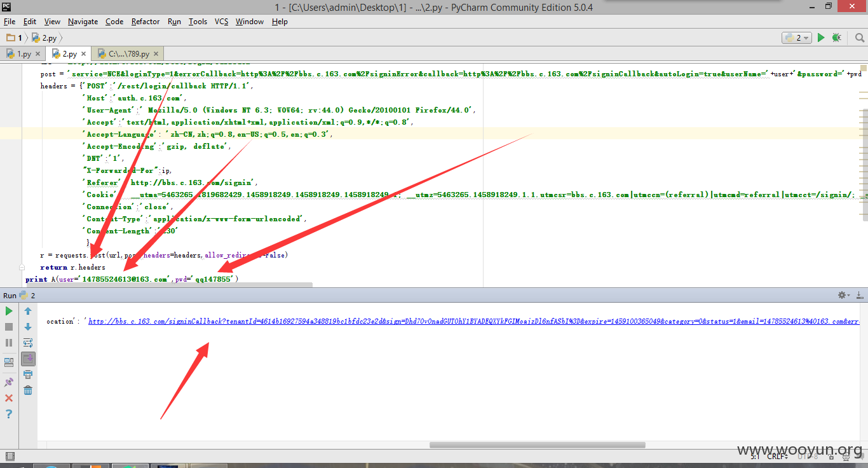Close the 789.py editor tab
The width and height of the screenshot is (868, 468).
(x=156, y=54)
